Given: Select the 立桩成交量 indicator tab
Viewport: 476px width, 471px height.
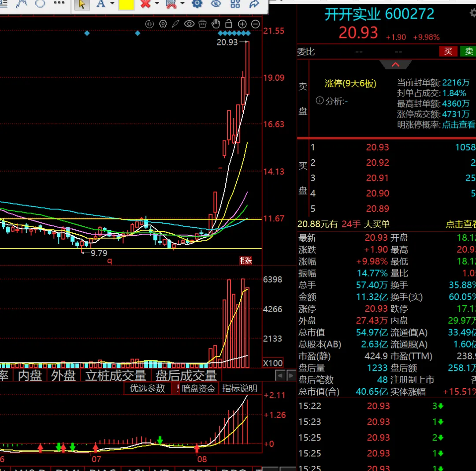Looking at the screenshot, I should point(115,376).
